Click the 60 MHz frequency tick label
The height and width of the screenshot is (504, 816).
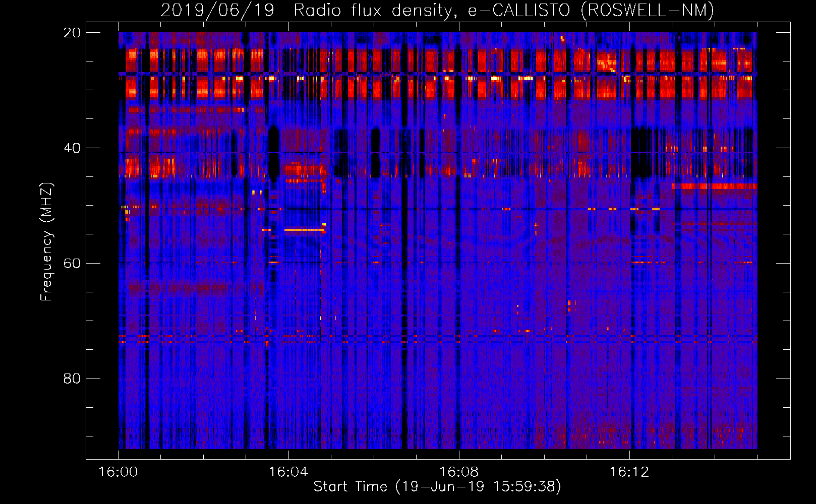tap(72, 263)
